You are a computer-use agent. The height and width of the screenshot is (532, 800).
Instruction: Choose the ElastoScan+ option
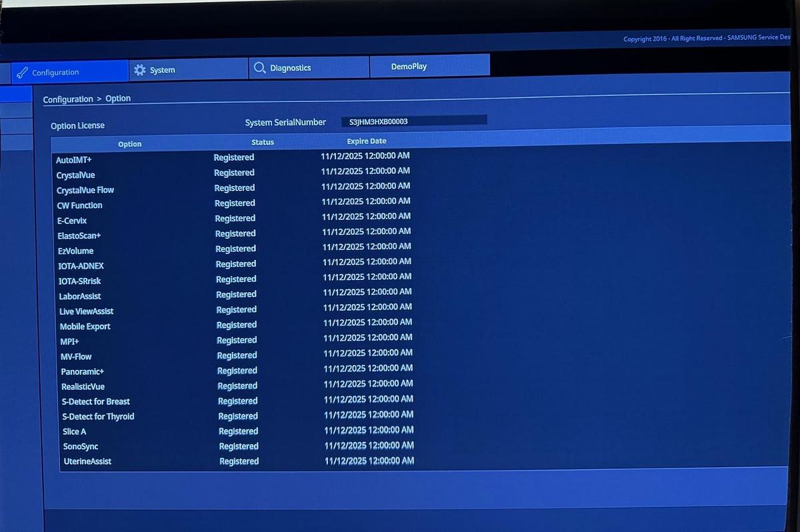(x=79, y=236)
